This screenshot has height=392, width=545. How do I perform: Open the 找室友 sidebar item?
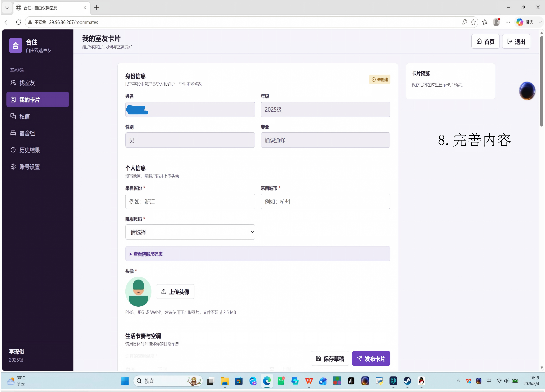(x=37, y=83)
